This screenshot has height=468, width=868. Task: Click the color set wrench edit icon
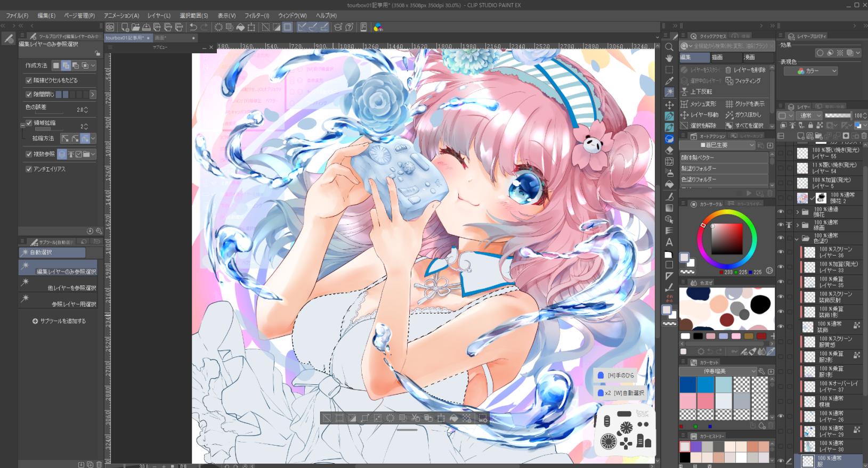761,371
